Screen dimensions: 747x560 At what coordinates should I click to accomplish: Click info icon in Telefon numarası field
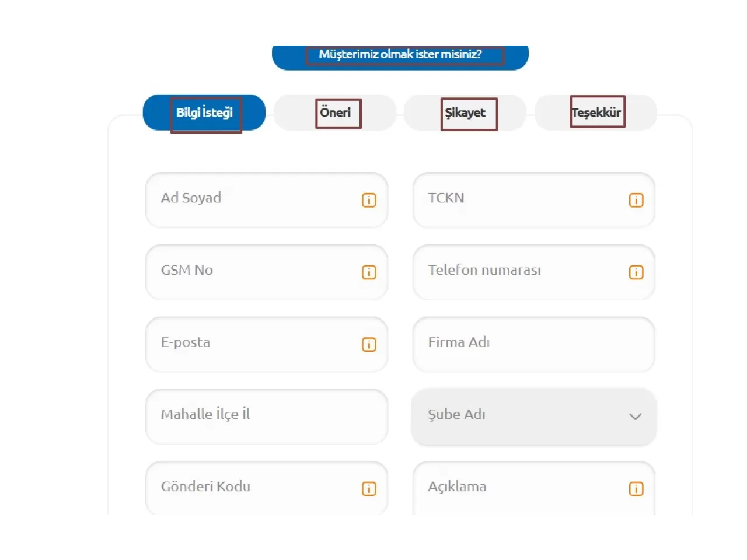click(636, 272)
